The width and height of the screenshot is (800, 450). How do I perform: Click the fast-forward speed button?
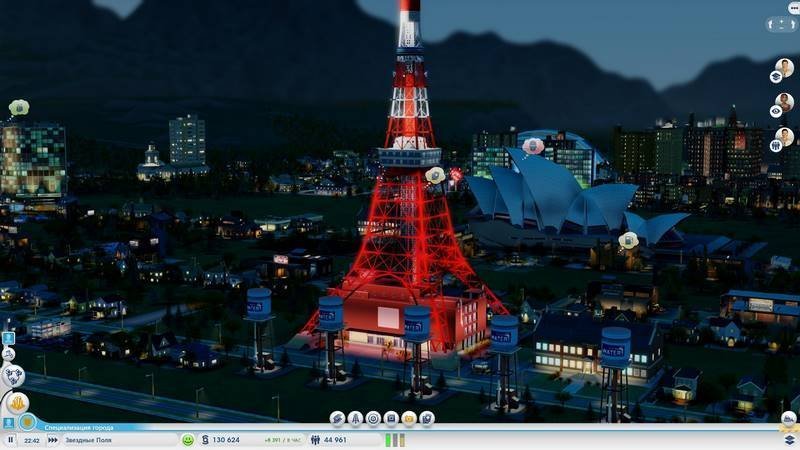click(51, 440)
